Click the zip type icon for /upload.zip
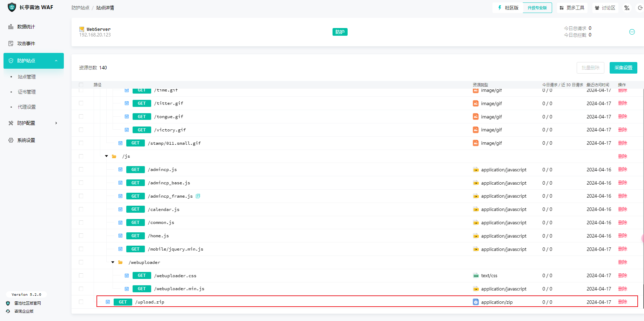This screenshot has width=644, height=321. pos(476,302)
